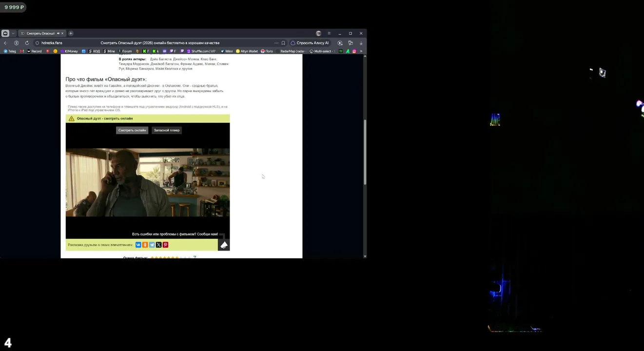
Task: Click the Спросить Алису AI button
Action: [310, 43]
